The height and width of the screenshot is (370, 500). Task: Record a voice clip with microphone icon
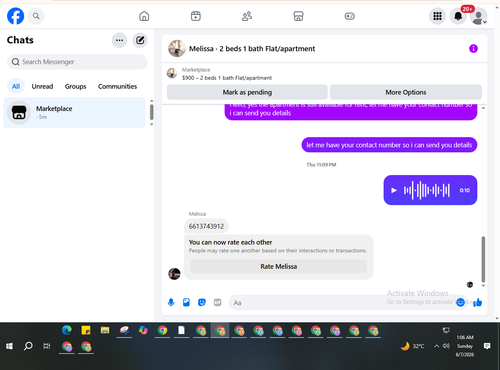(x=171, y=302)
